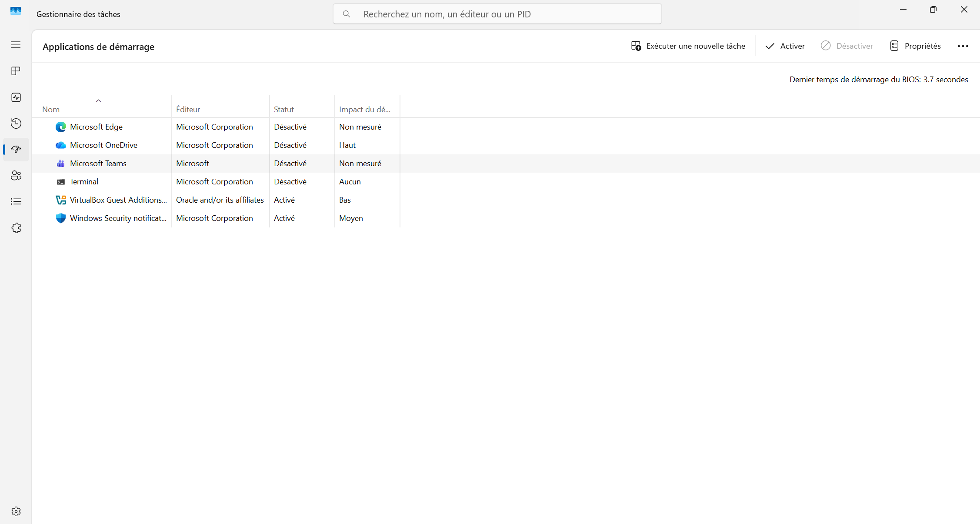The width and height of the screenshot is (980, 524).
Task: Open the Performance page icon
Action: (x=16, y=97)
